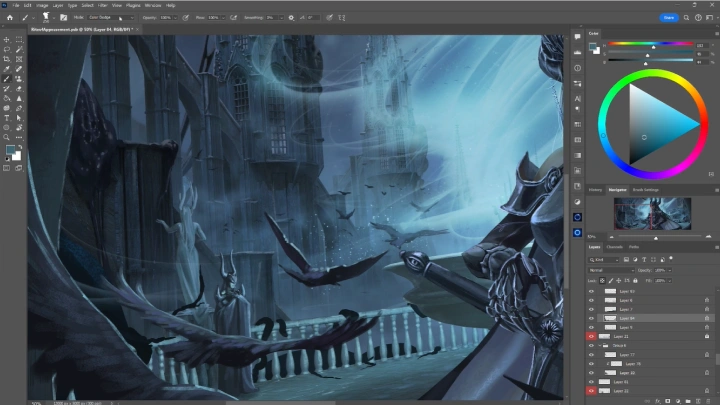Close the open document tab
The width and height of the screenshot is (720, 405).
coord(137,29)
